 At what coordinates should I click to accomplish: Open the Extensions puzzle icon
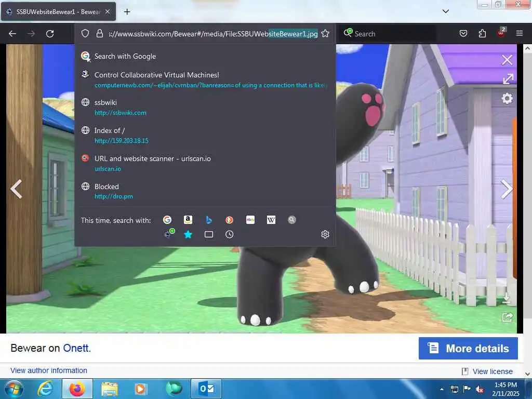[482, 33]
